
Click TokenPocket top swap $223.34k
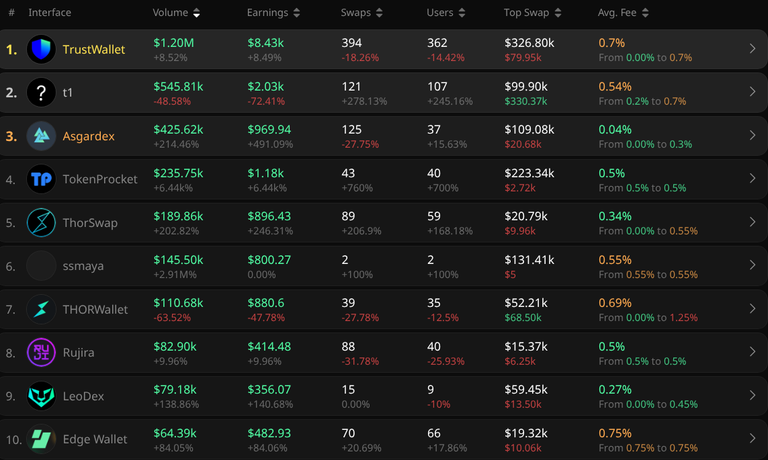pos(529,173)
